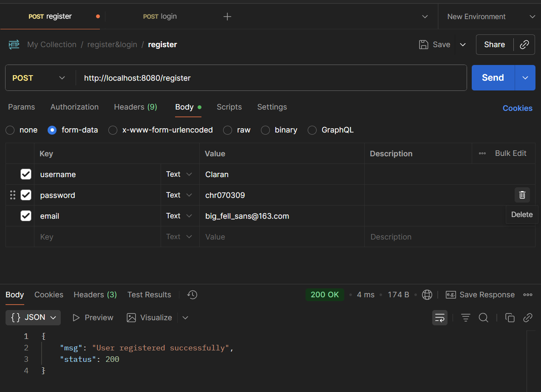
Task: Uncheck the username field checkbox
Action: (x=26, y=174)
